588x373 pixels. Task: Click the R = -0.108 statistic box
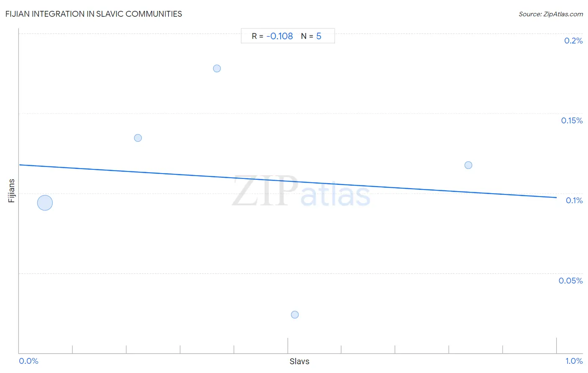click(x=272, y=36)
